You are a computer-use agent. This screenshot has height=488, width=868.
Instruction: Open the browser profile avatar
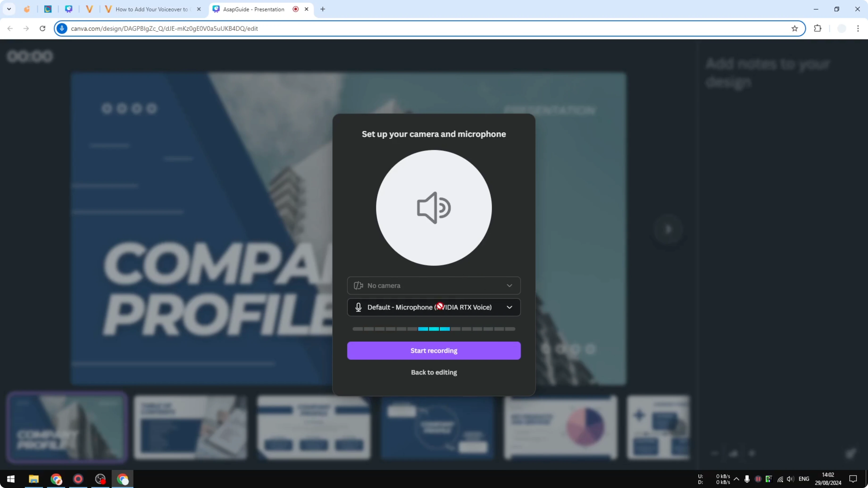[842, 29]
